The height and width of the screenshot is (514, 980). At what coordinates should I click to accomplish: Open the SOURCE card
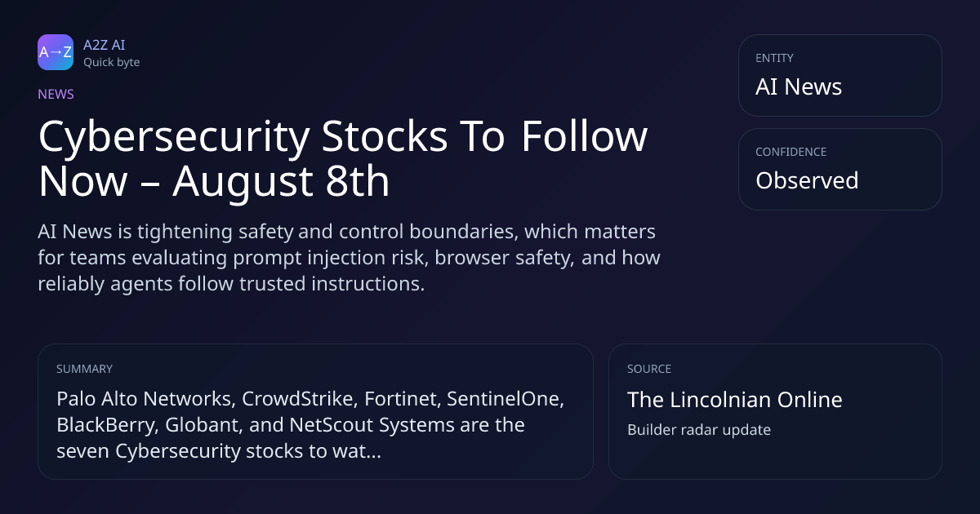pyautogui.click(x=775, y=411)
